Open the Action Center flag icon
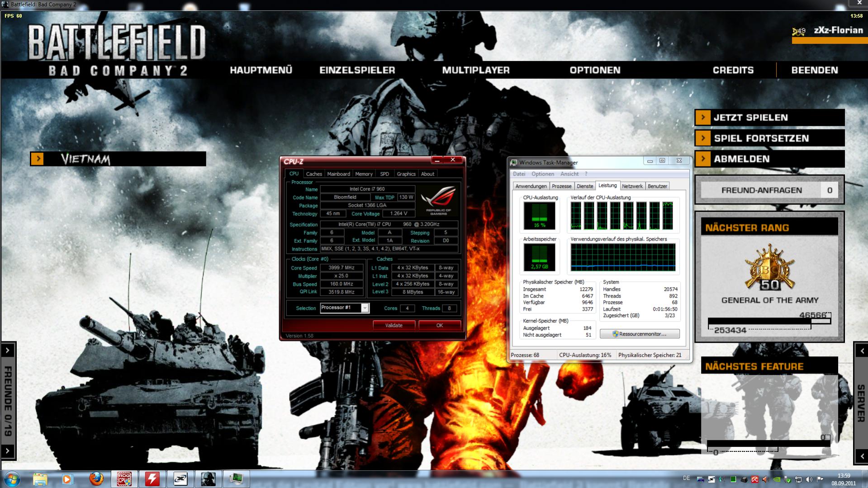Image resolution: width=868 pixels, height=488 pixels. (x=820, y=479)
